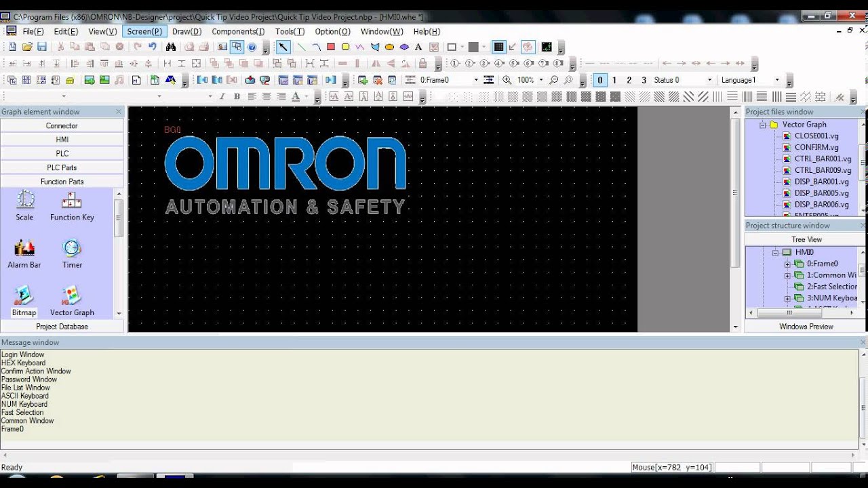Viewport: 868px width, 488px height.
Task: Click the Italic I formatting icon
Action: click(222, 97)
